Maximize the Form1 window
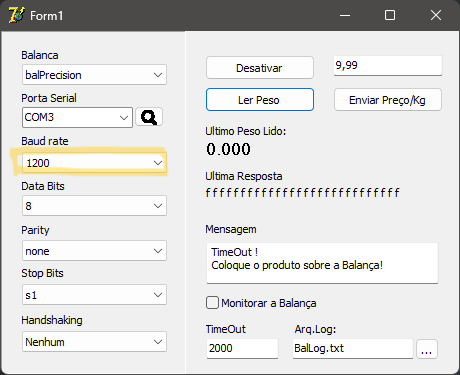460x375 pixels. click(x=390, y=15)
